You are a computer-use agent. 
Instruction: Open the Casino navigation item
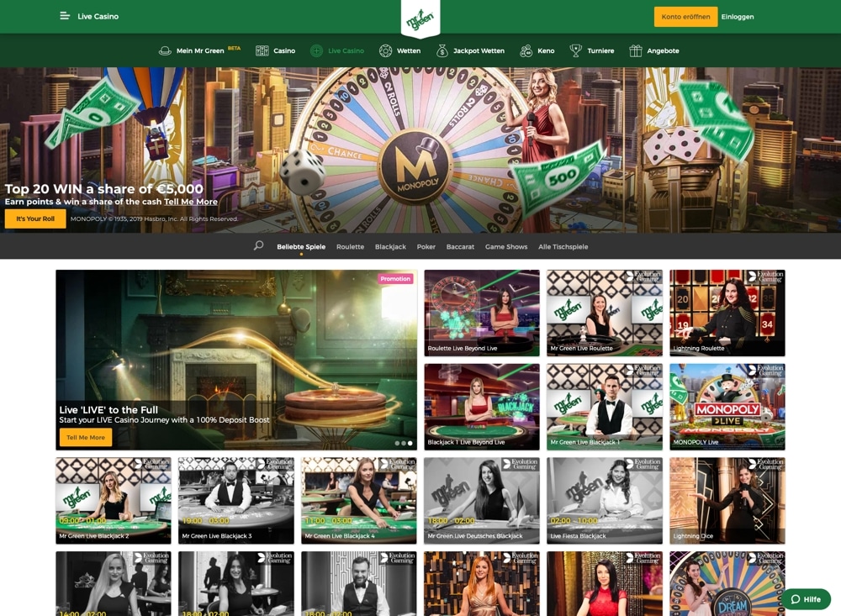[x=284, y=51]
